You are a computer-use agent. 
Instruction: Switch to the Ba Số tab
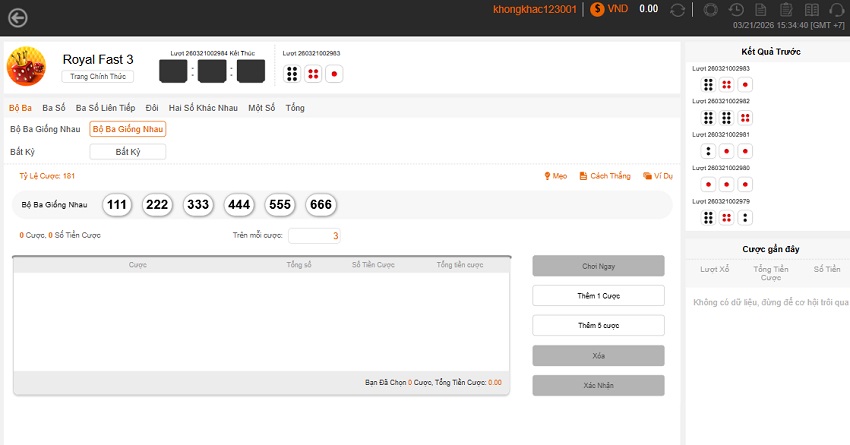pos(54,108)
